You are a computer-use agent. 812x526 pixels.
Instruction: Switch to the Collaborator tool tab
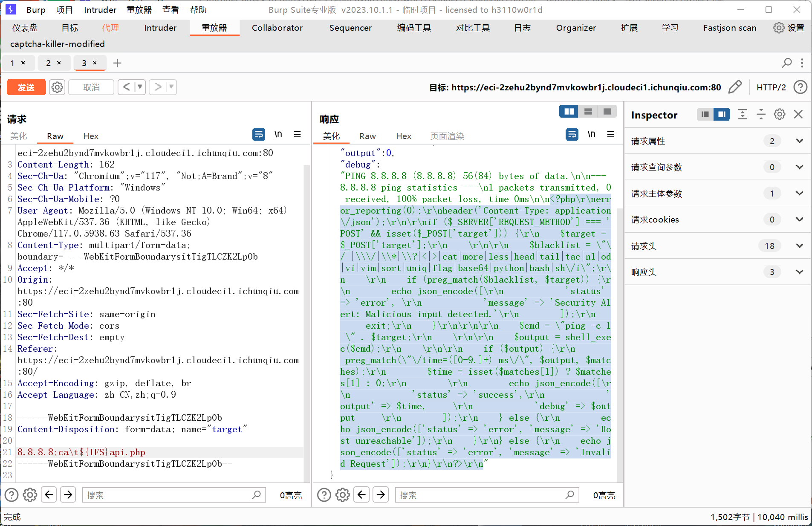(277, 28)
